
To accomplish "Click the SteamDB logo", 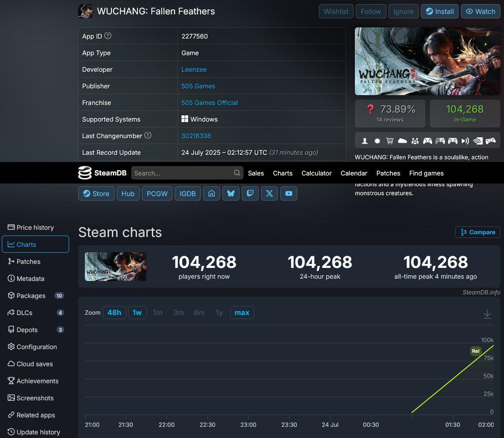I will [102, 173].
